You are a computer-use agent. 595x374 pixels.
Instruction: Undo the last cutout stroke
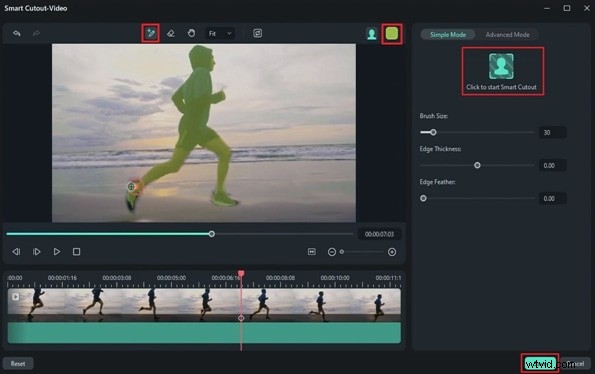17,33
